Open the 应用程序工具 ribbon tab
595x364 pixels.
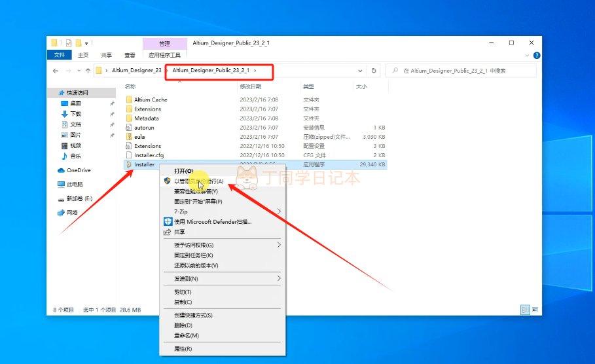click(x=165, y=55)
